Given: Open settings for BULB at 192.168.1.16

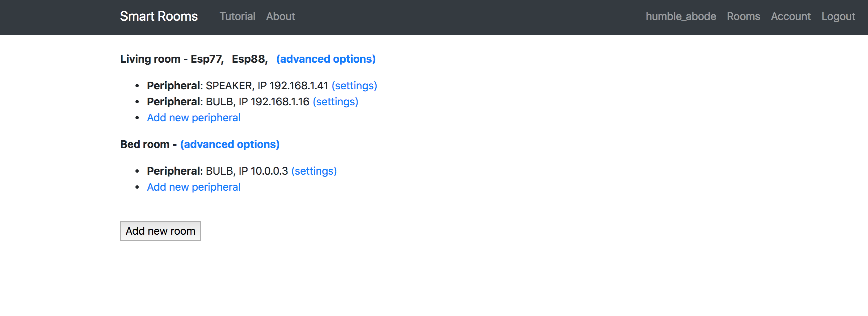Looking at the screenshot, I should coord(335,102).
